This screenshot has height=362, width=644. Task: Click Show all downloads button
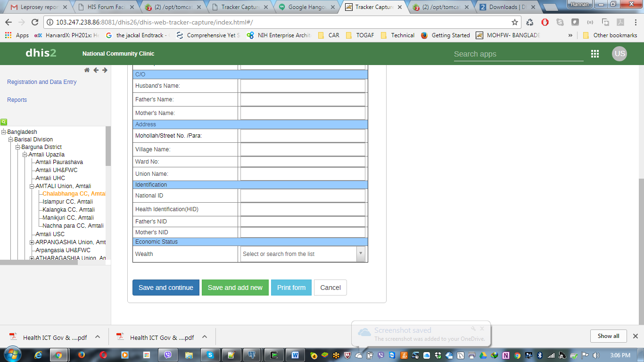coord(609,336)
